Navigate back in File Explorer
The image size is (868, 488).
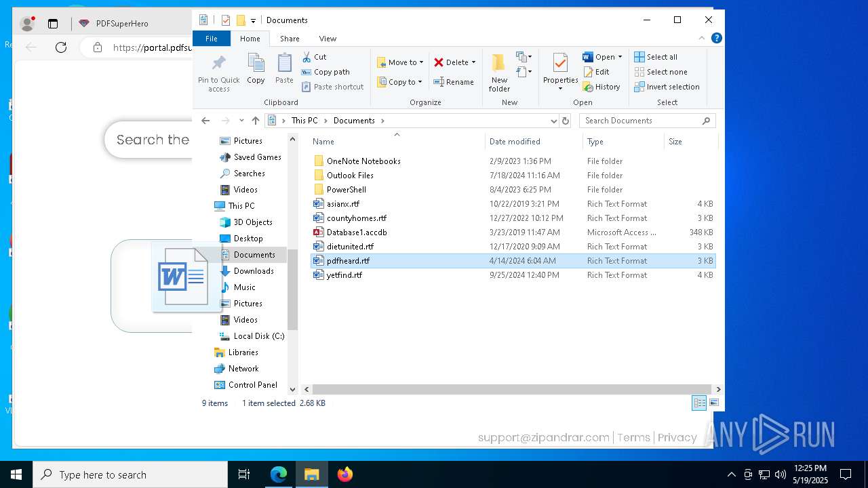point(205,121)
